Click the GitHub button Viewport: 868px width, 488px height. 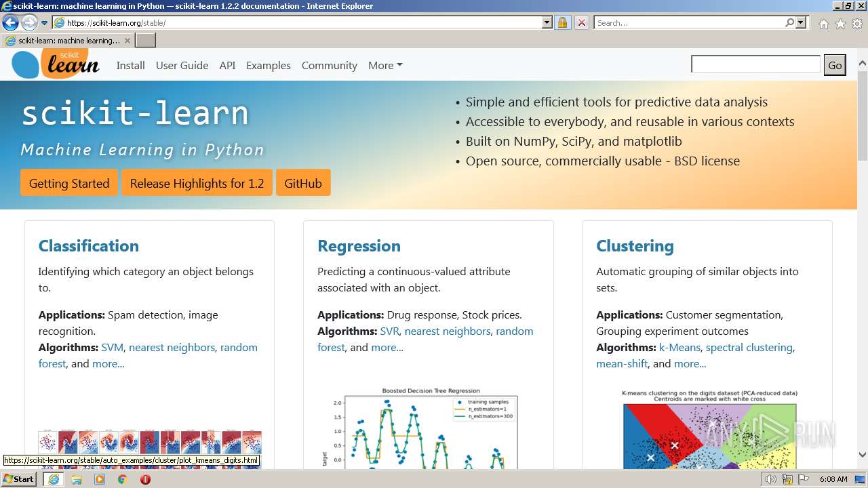coord(303,183)
